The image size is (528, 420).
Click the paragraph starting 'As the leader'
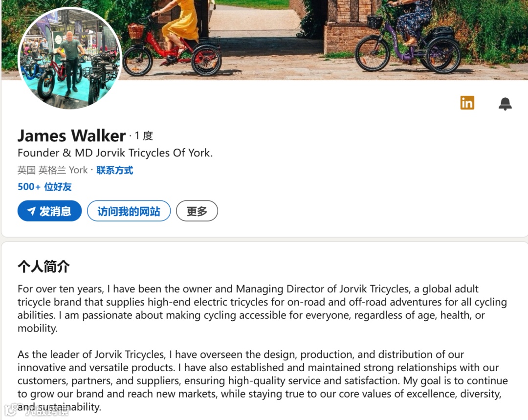[263, 380]
